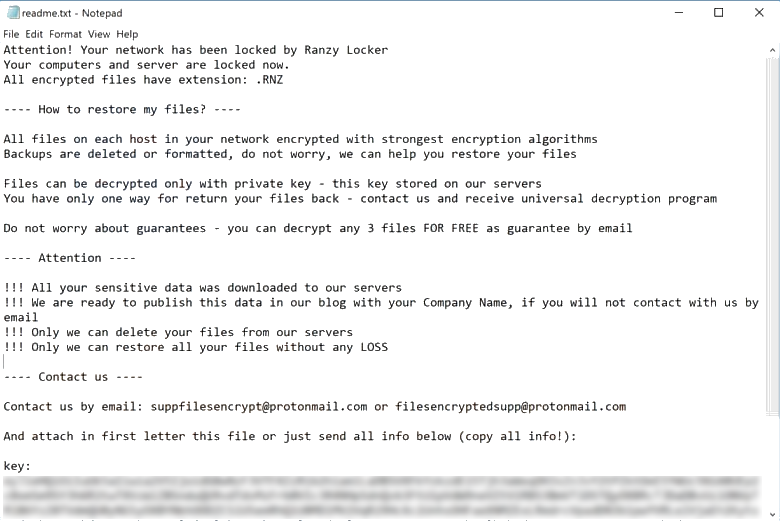Click the vertical scrollbar thumb
The height and width of the screenshot is (521, 780).
771,230
